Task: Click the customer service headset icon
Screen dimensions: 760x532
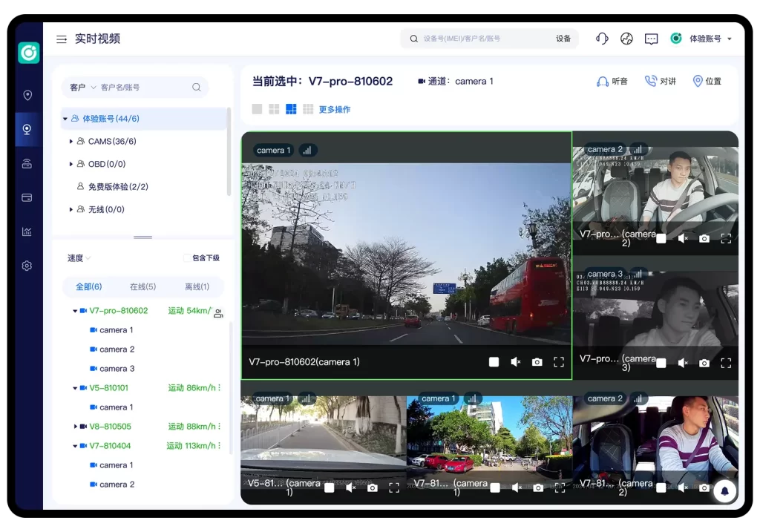Action: click(x=602, y=39)
